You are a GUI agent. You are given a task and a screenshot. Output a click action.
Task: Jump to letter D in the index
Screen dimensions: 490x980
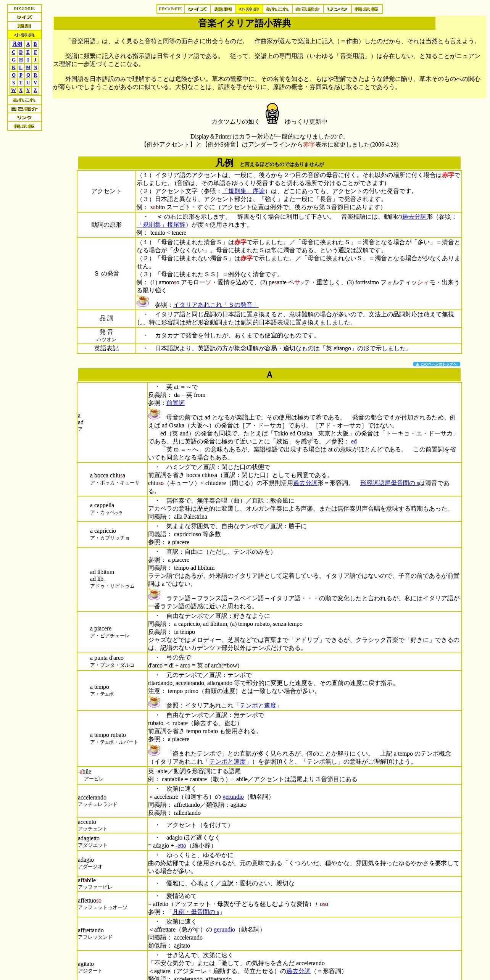(x=21, y=52)
